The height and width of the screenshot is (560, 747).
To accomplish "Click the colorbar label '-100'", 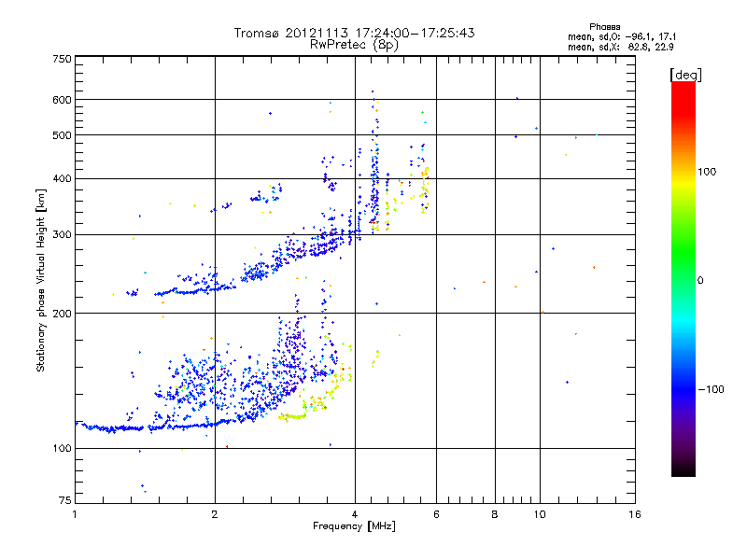I will tap(711, 389).
